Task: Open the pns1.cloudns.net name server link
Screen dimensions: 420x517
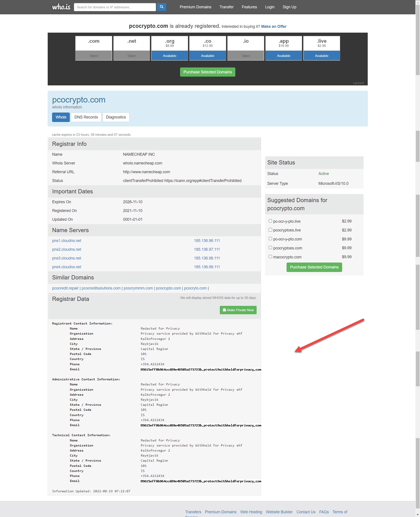Action: click(x=66, y=241)
